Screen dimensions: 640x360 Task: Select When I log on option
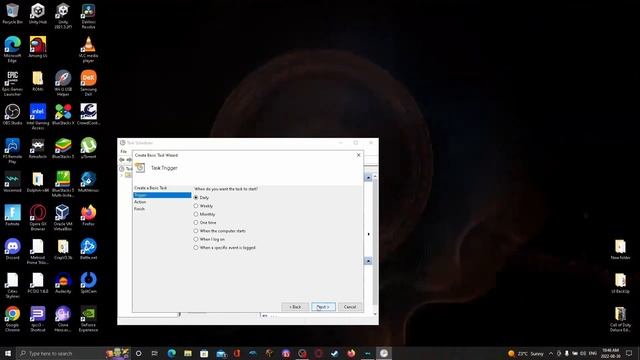coord(196,239)
